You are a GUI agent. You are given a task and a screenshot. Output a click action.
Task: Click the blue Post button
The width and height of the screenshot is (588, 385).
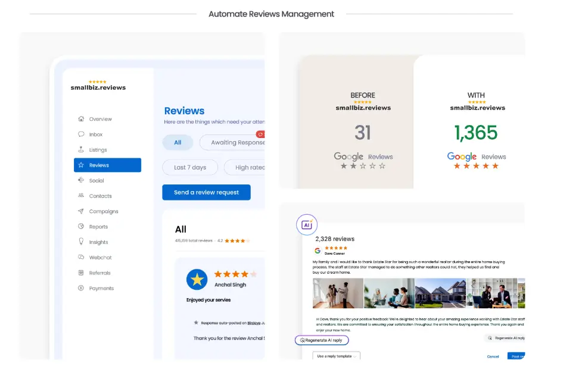click(516, 356)
